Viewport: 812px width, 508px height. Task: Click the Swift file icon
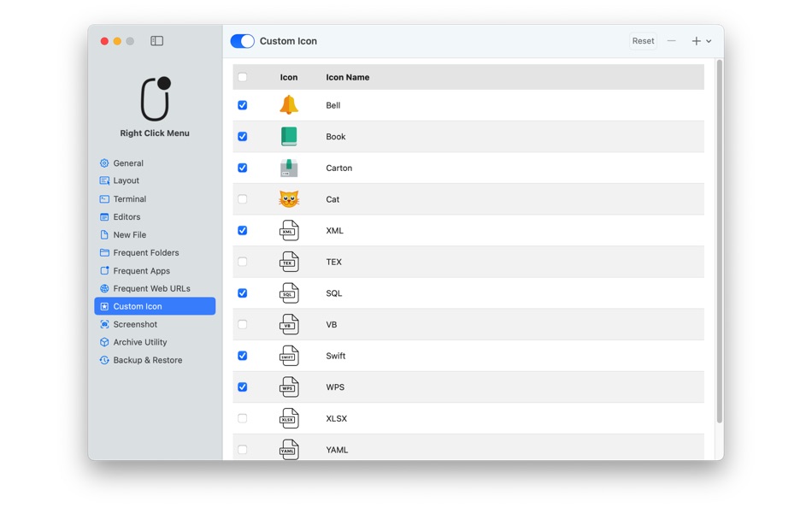[x=289, y=356]
